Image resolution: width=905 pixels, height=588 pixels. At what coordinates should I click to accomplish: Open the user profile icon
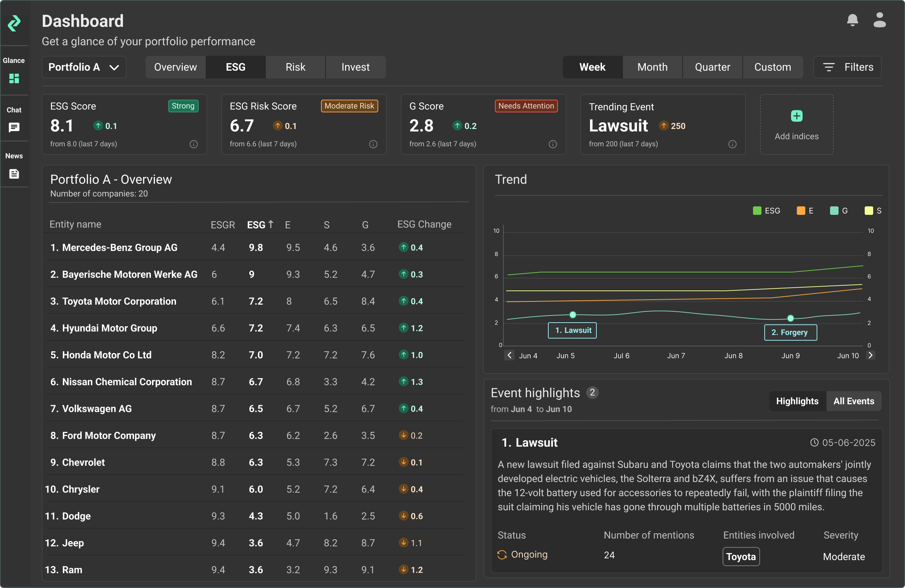click(879, 20)
